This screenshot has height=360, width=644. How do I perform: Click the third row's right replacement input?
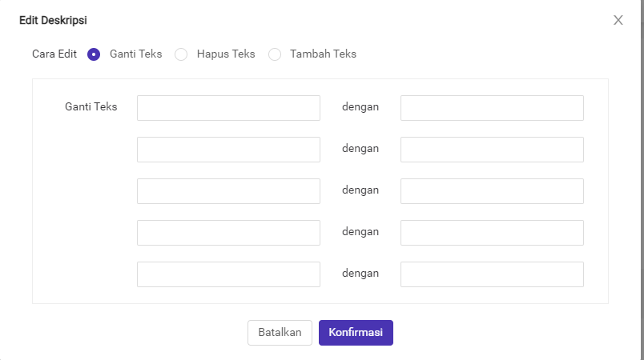click(x=492, y=191)
